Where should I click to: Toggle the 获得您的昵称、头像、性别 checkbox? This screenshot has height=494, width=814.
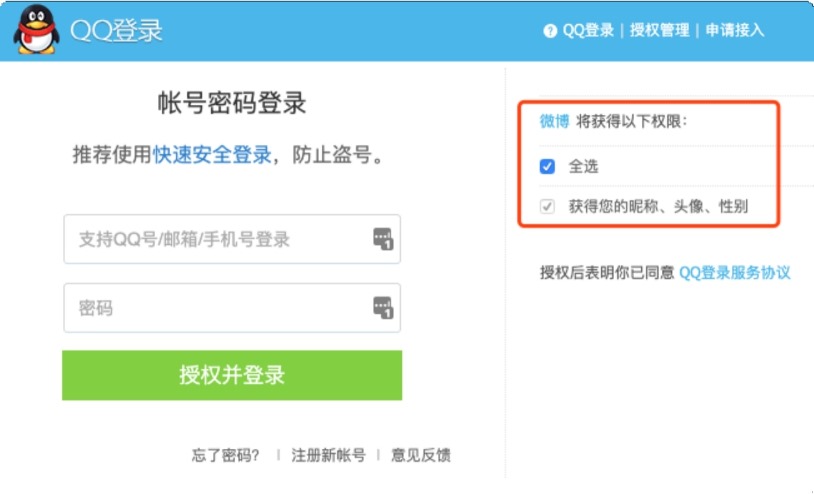(x=547, y=207)
